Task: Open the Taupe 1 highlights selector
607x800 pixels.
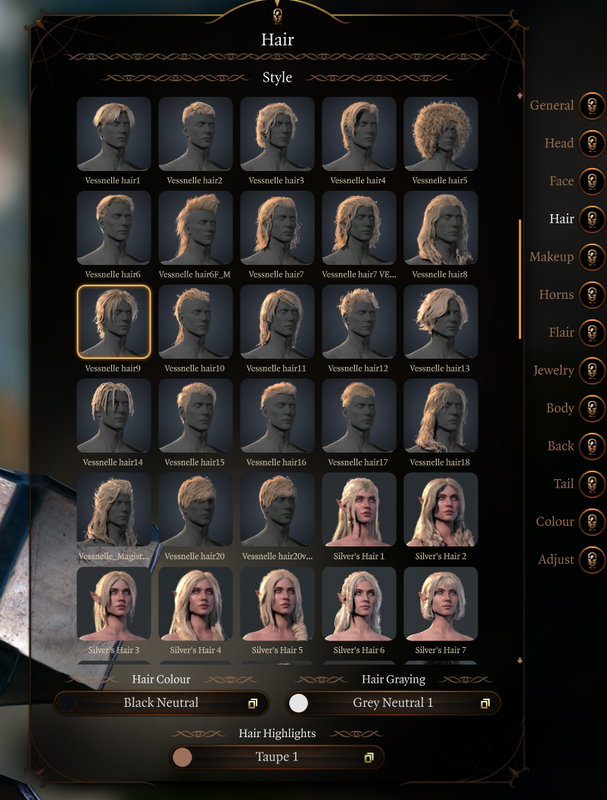Action: click(x=277, y=758)
